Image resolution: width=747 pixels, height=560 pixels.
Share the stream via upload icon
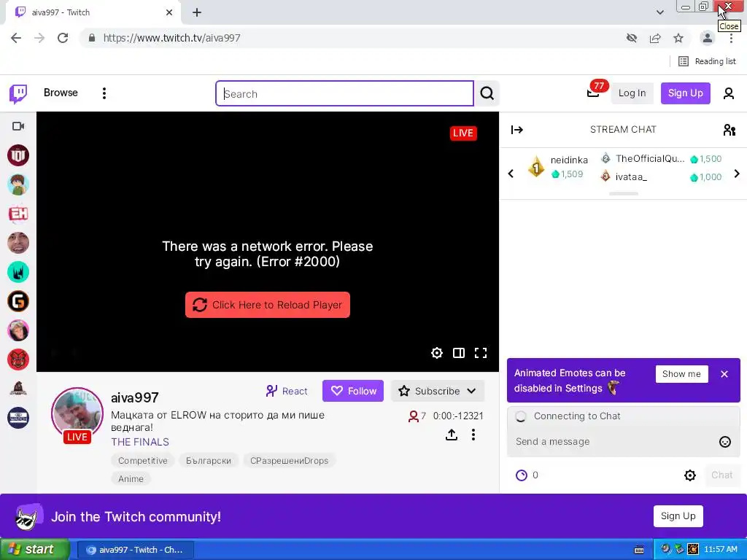[x=451, y=435]
